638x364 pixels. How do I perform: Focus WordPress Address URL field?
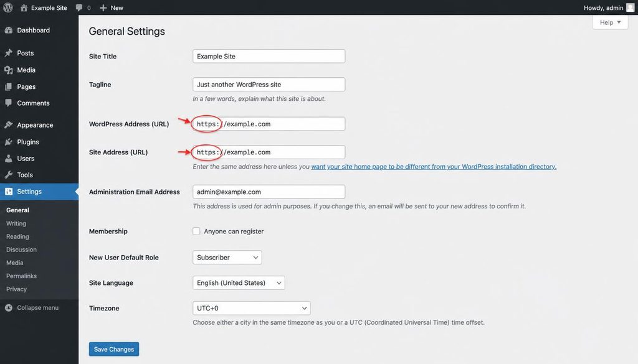269,124
